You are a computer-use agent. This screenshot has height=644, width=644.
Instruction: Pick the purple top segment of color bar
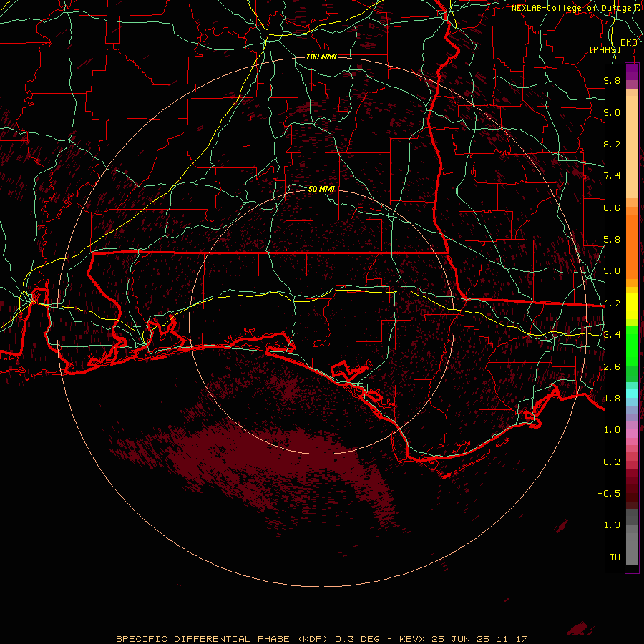pyautogui.click(x=632, y=72)
